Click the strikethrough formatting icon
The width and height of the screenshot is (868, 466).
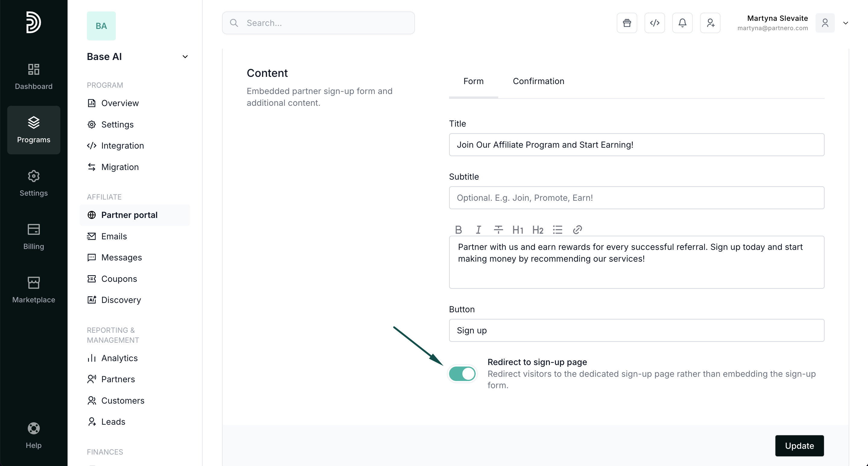tap(498, 230)
